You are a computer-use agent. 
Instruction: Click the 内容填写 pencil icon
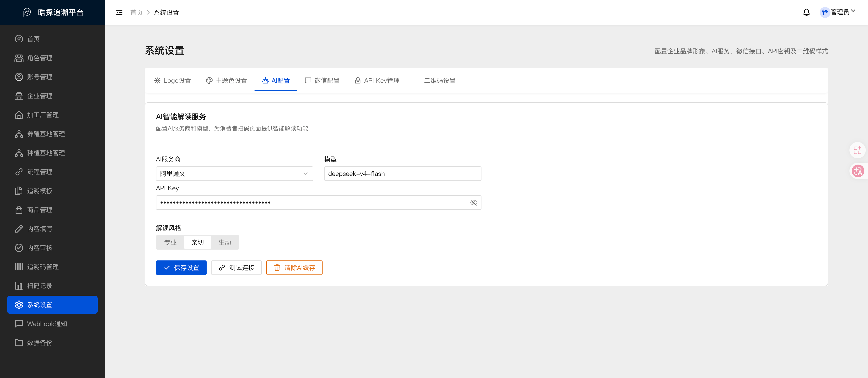pos(19,229)
